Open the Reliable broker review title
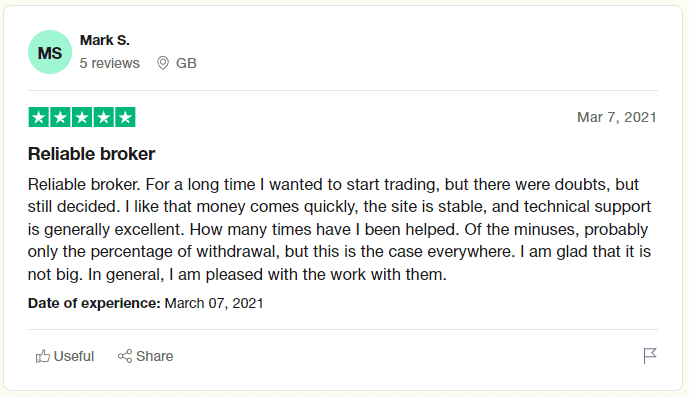This screenshot has height=397, width=689. pyautogui.click(x=91, y=154)
